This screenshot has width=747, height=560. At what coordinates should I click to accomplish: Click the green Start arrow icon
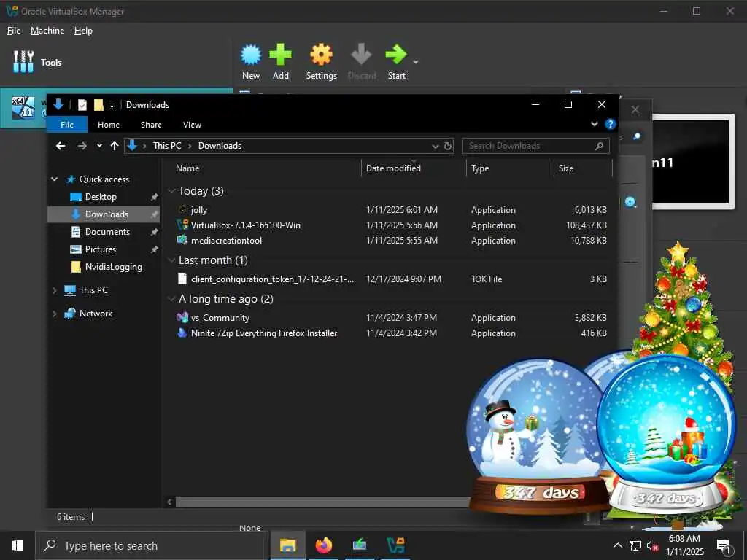pyautogui.click(x=396, y=55)
